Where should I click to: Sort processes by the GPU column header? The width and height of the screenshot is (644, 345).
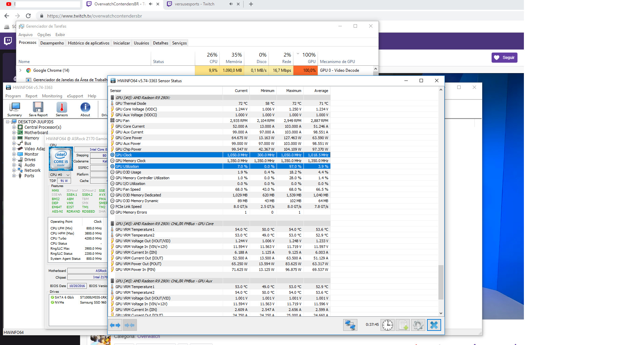[306, 58]
